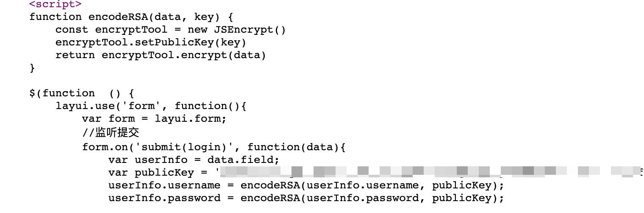Click the opening script tag
This screenshot has width=644, height=213.
click(x=55, y=5)
